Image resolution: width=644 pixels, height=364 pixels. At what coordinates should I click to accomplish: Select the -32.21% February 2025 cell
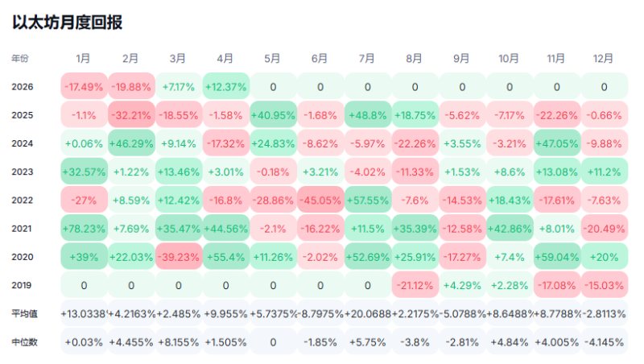tap(130, 115)
